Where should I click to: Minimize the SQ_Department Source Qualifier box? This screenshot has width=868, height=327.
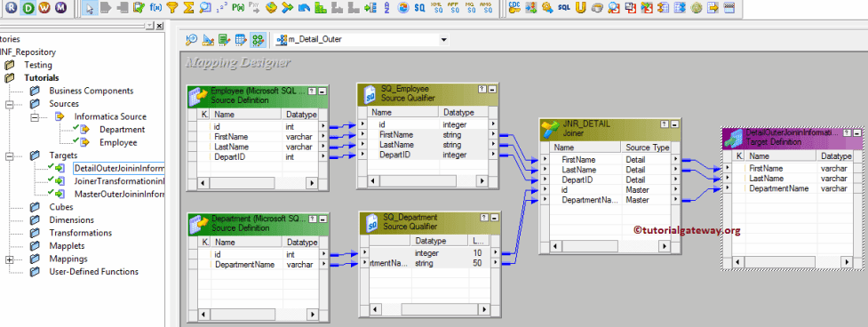pos(493,218)
